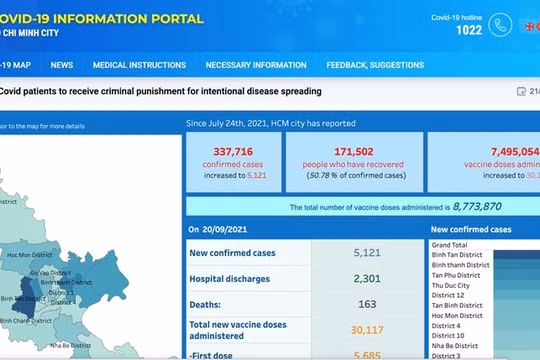Select District 10 in the chart list
Viewport: 540px width, 360px height.
[448, 336]
